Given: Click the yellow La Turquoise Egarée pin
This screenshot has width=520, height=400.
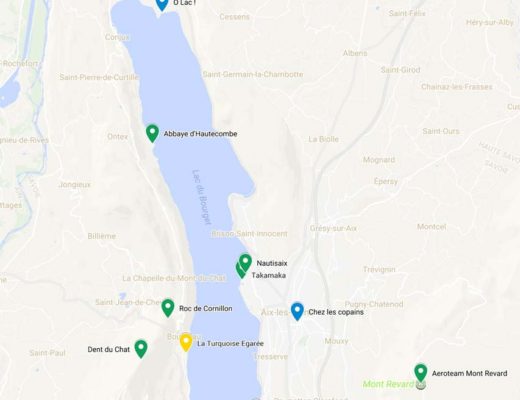Looking at the screenshot, I should click(x=186, y=342).
